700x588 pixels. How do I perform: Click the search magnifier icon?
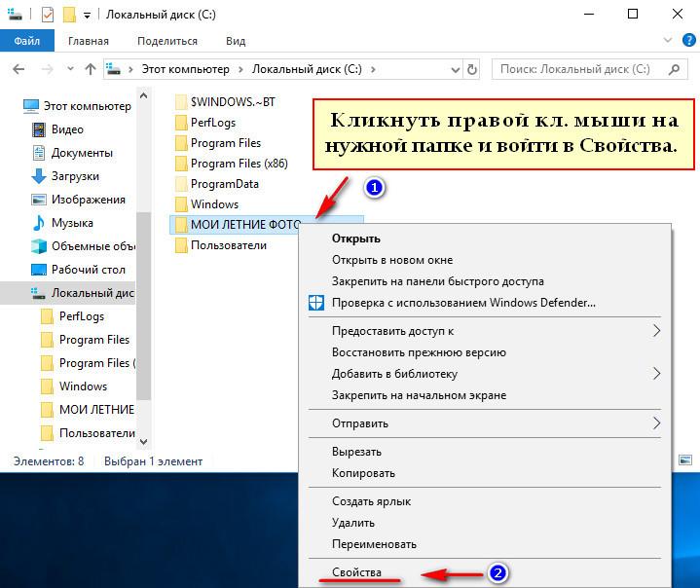click(675, 69)
